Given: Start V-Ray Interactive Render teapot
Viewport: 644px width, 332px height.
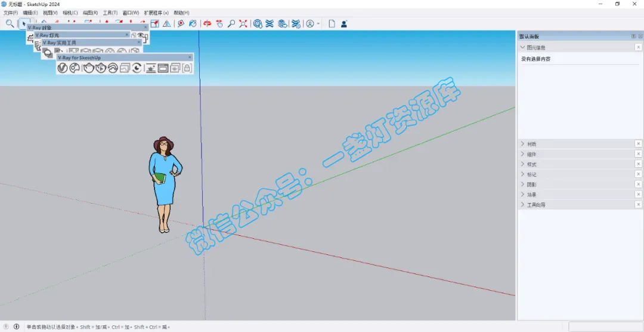Looking at the screenshot, I should [101, 68].
